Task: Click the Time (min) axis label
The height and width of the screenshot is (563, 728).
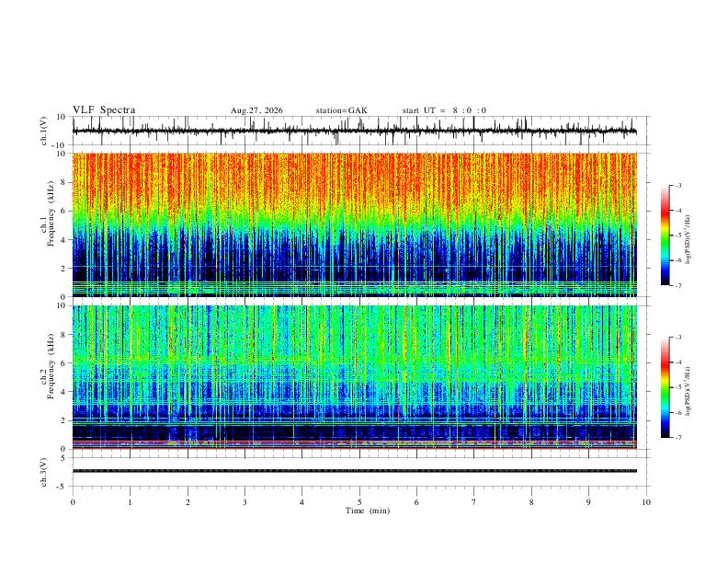Action: pos(368,511)
